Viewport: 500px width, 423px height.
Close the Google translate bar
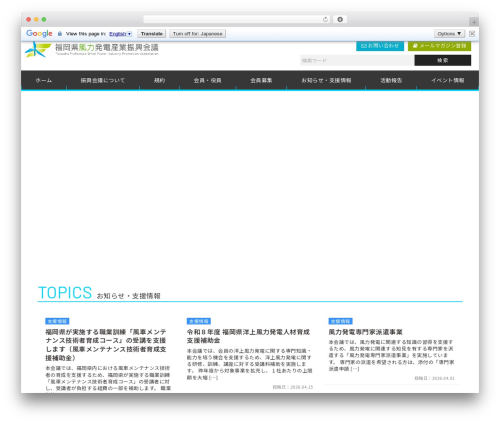coord(472,33)
